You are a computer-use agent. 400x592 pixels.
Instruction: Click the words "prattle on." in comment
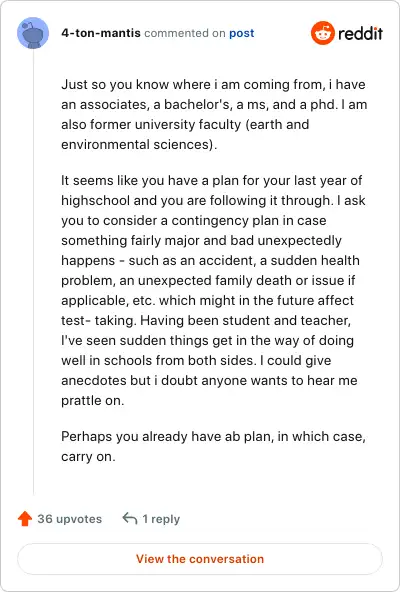(x=93, y=401)
